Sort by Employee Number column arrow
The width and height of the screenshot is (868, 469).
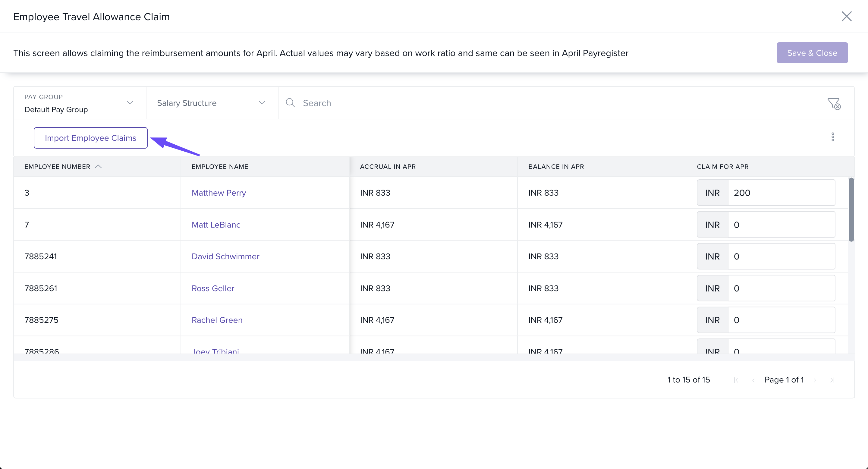point(98,166)
